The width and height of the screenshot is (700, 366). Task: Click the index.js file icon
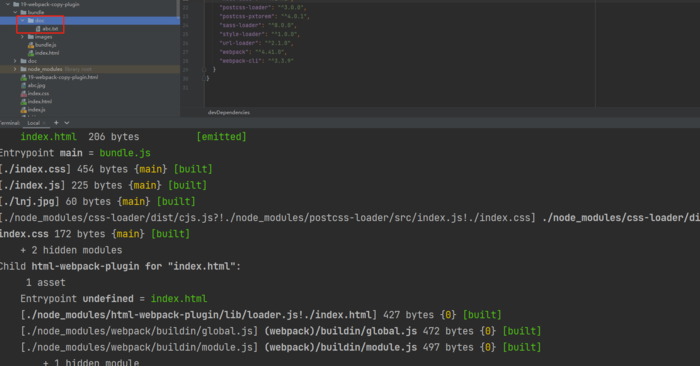[x=24, y=109]
